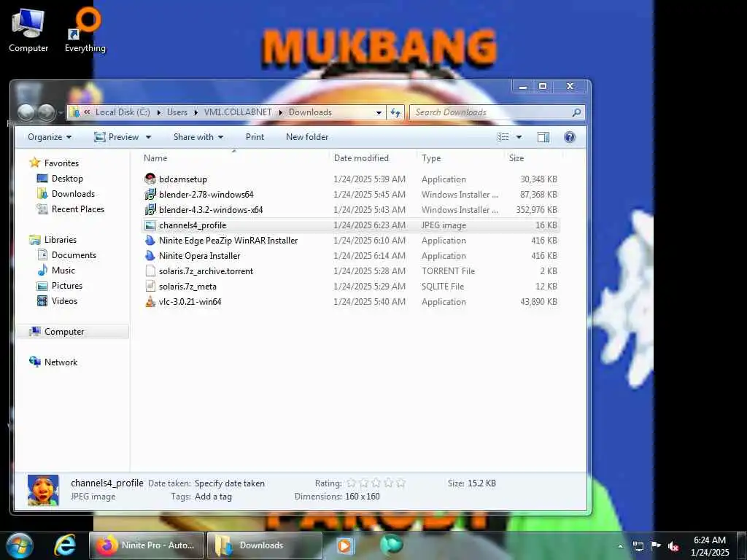Click the Forward navigation button
747x560 pixels.
[46, 112]
